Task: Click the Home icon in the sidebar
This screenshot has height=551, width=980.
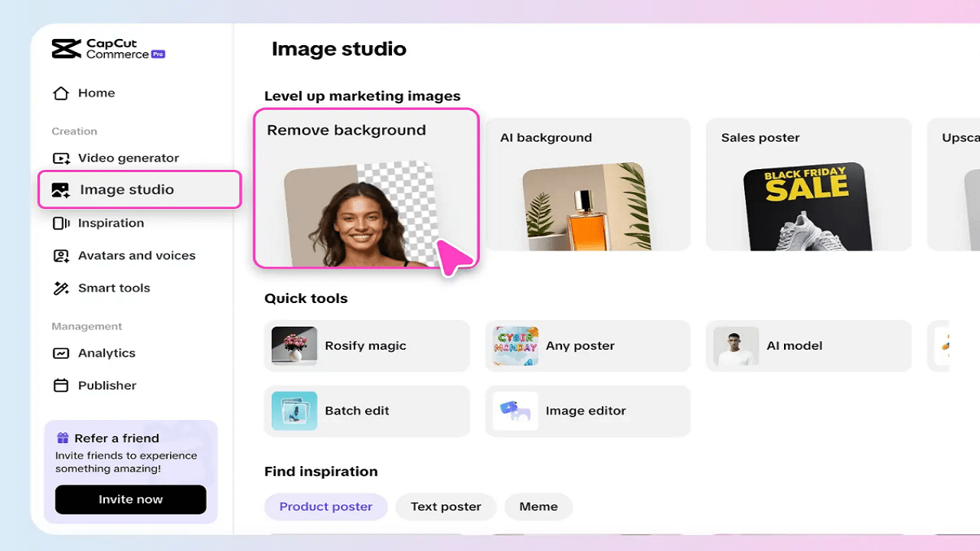Action: pos(60,93)
